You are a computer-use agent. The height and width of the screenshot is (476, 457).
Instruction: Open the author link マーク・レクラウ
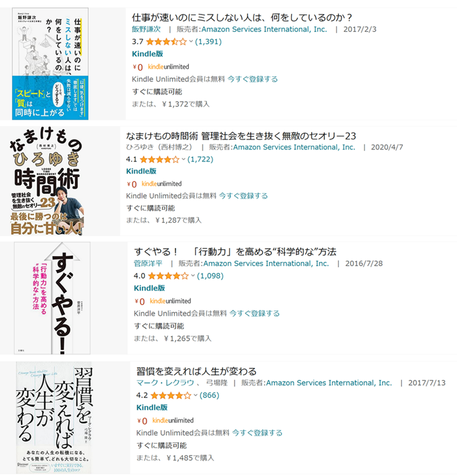coord(165,383)
